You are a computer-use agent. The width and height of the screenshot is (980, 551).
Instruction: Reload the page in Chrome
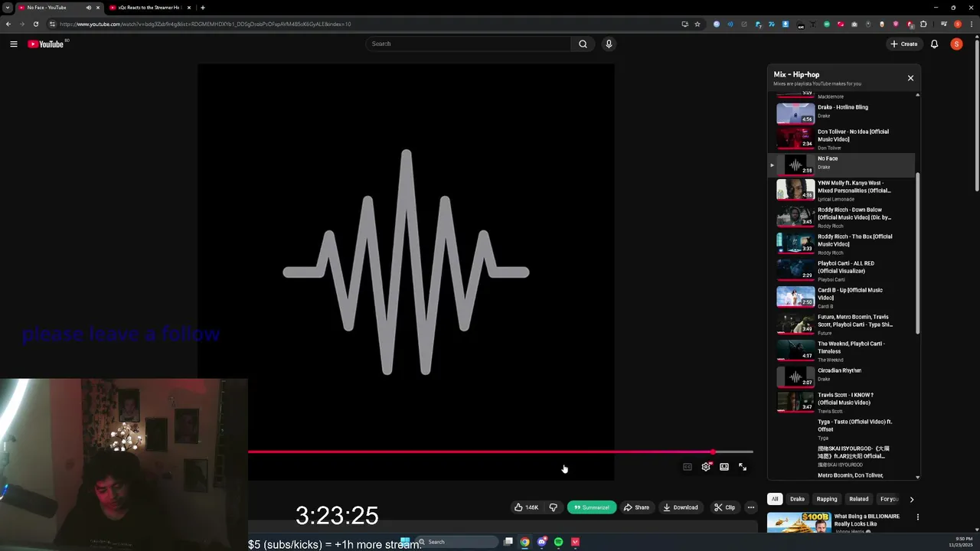(35, 24)
